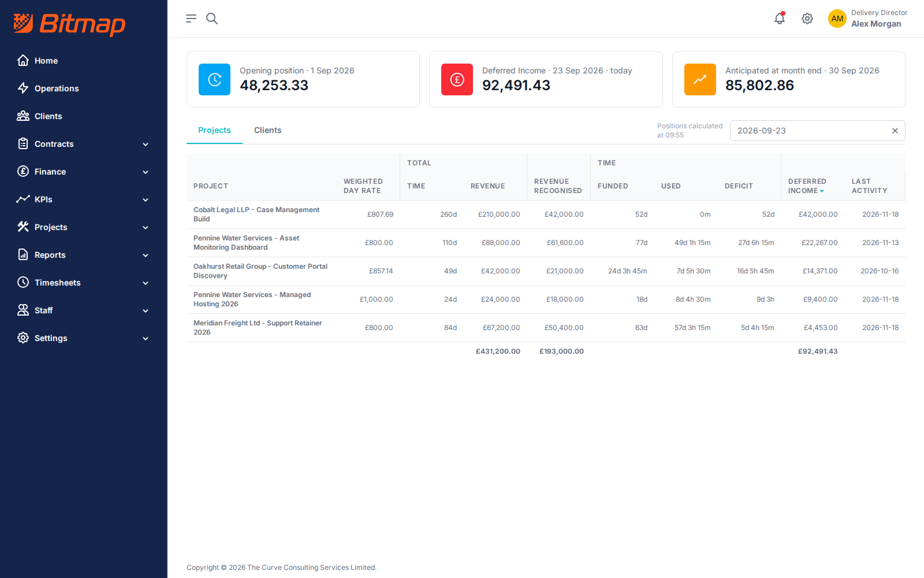Expand the sidebar Projects chevron
The image size is (924, 578).
point(146,227)
